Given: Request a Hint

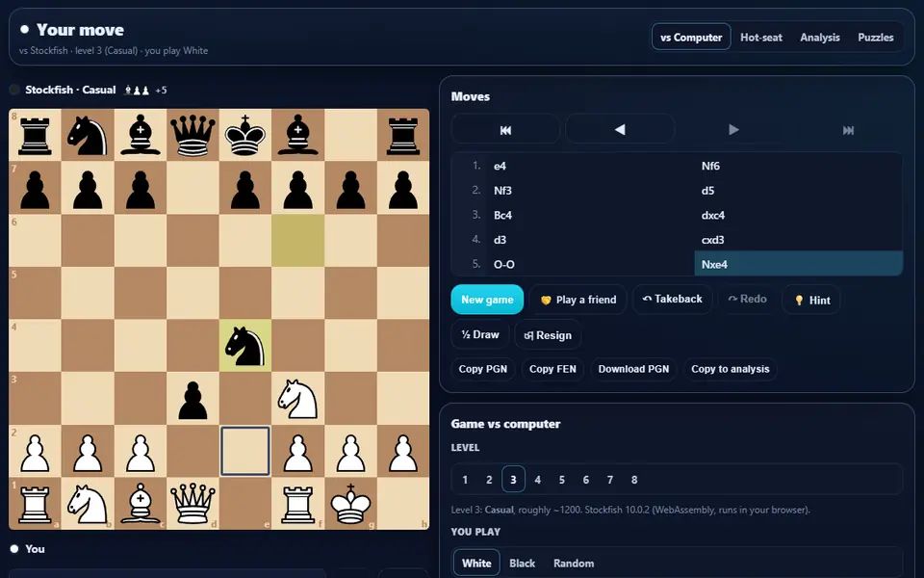Looking at the screenshot, I should click(x=811, y=301).
